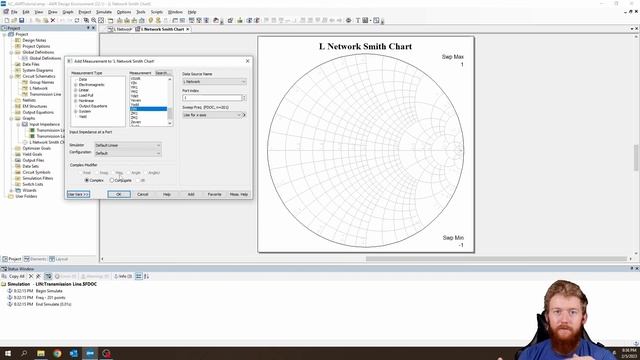Click Cancel in Add Measurement dialog
Screen dimensions: 640x360
click(143, 194)
